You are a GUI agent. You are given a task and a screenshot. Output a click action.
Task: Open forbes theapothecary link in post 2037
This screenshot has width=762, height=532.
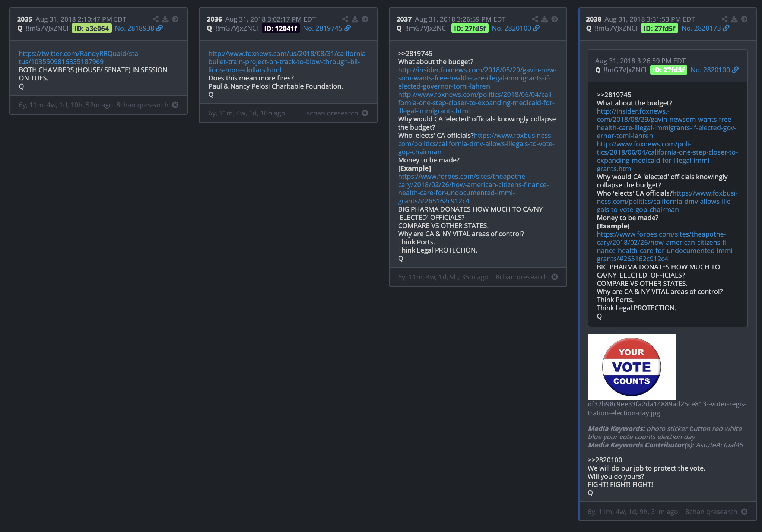tap(473, 189)
